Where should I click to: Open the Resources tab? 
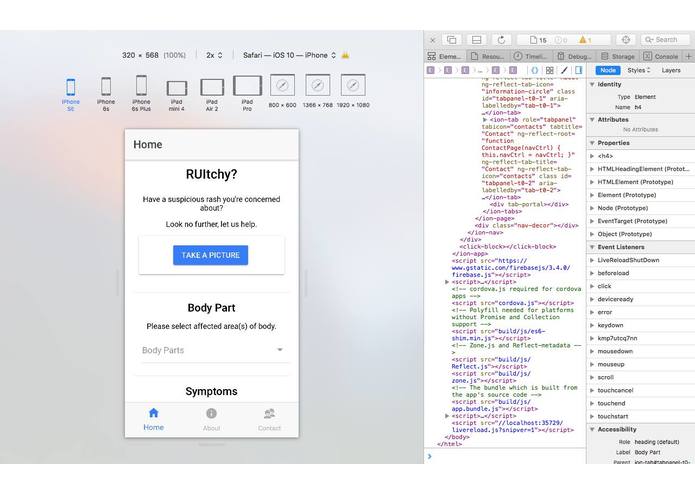click(488, 56)
